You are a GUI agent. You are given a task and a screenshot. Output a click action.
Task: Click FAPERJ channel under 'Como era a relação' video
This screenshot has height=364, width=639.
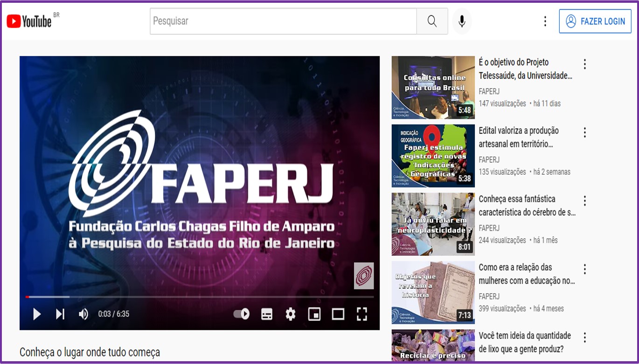pyautogui.click(x=489, y=296)
